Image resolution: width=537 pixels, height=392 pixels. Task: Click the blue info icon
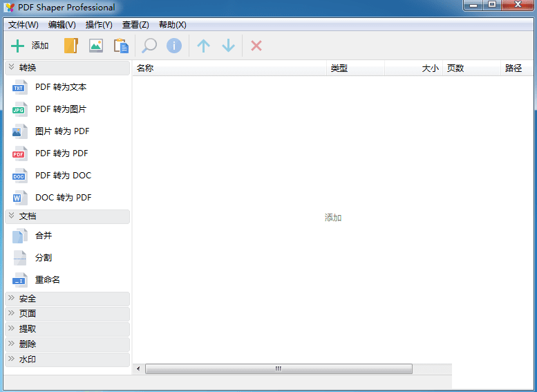click(174, 46)
